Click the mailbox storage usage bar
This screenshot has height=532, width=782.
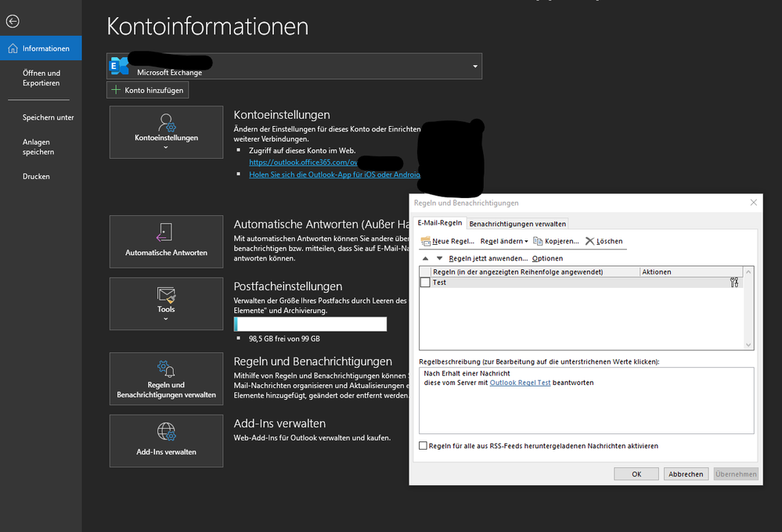pyautogui.click(x=310, y=324)
